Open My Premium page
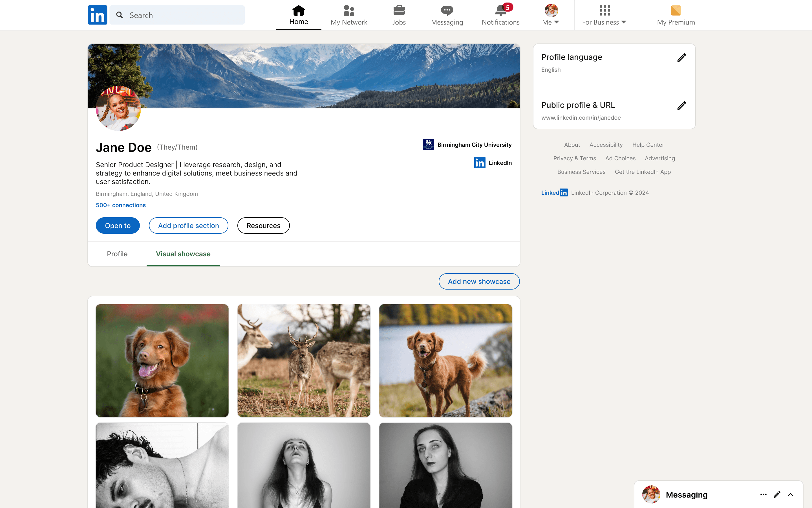 point(676,15)
